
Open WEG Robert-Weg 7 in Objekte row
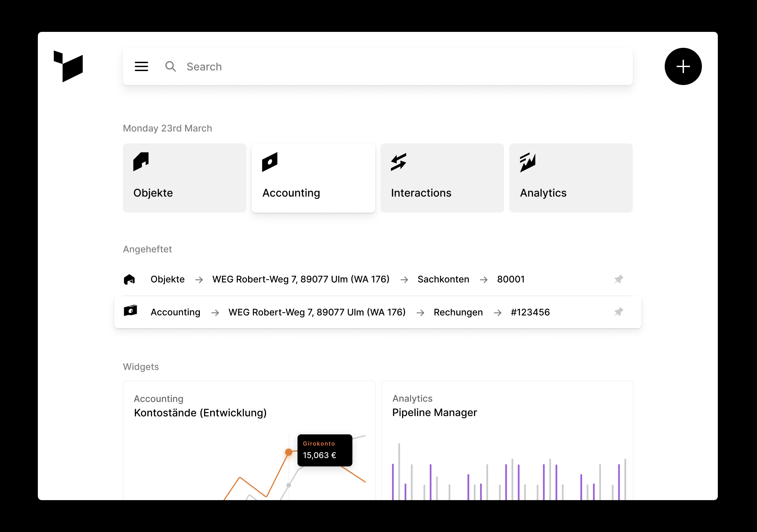pyautogui.click(x=301, y=279)
